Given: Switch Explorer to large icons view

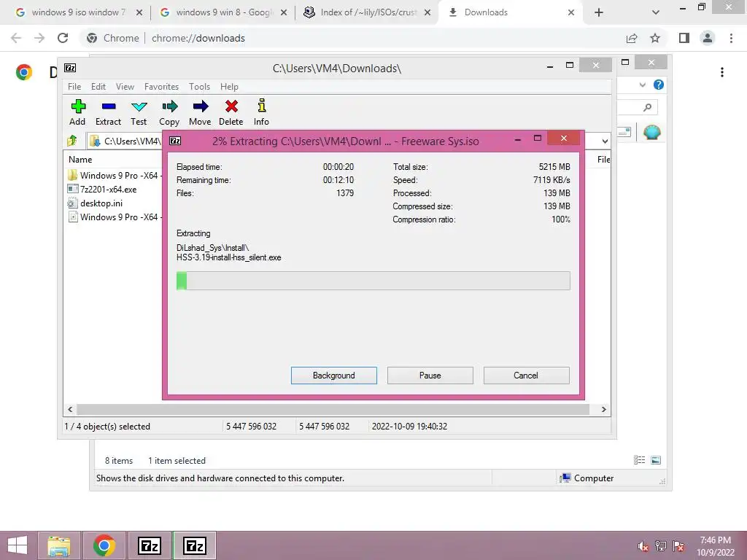Looking at the screenshot, I should pyautogui.click(x=656, y=460).
